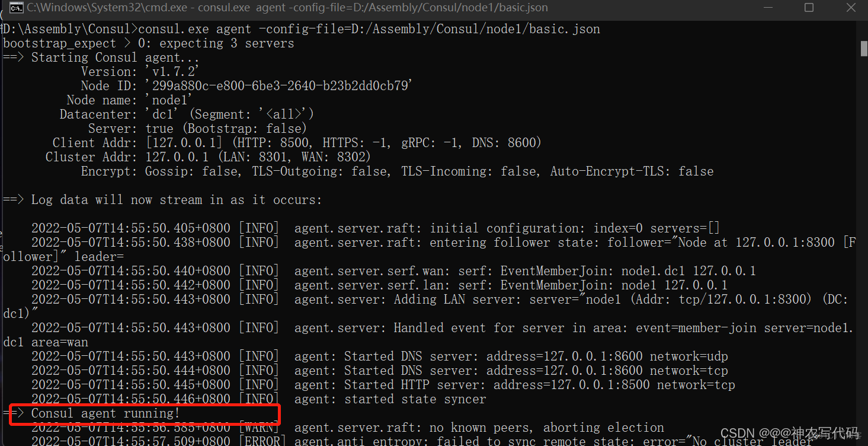Minimize the cmd.exe window

(x=770, y=8)
